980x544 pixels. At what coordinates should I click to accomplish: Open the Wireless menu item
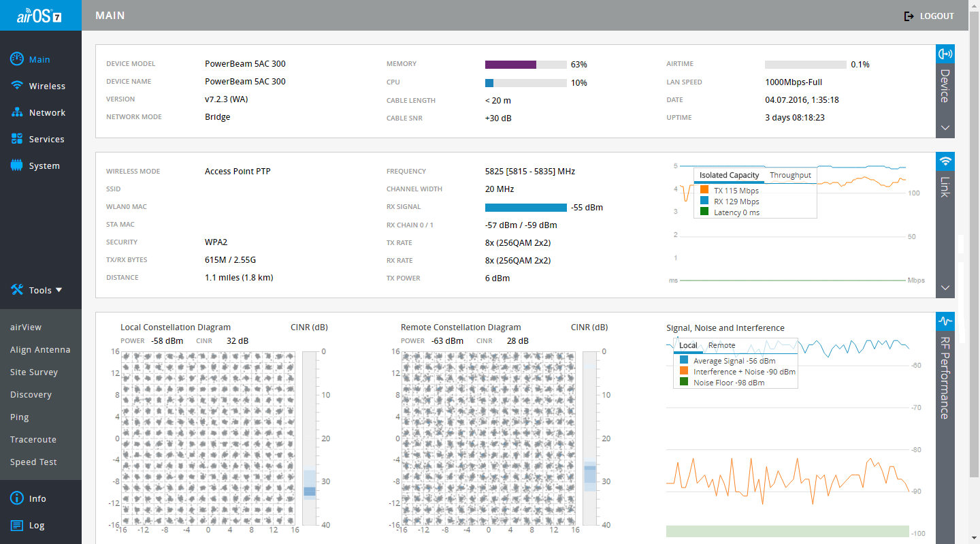coord(47,86)
